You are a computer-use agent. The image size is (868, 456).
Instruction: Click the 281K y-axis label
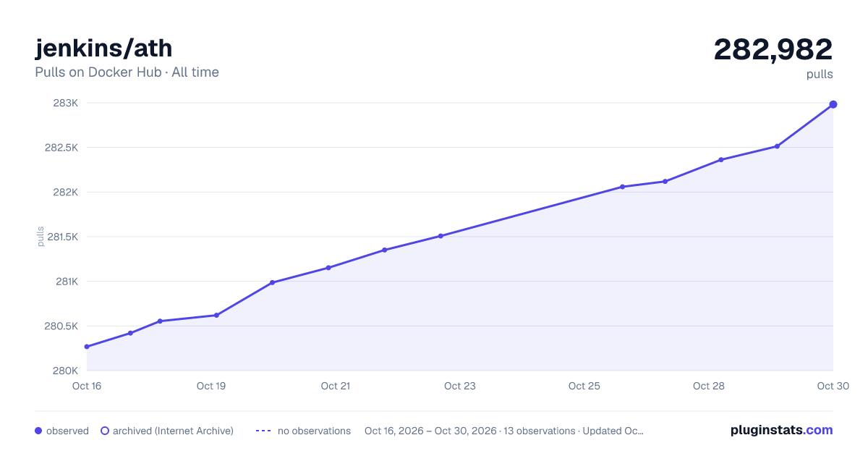(66, 282)
